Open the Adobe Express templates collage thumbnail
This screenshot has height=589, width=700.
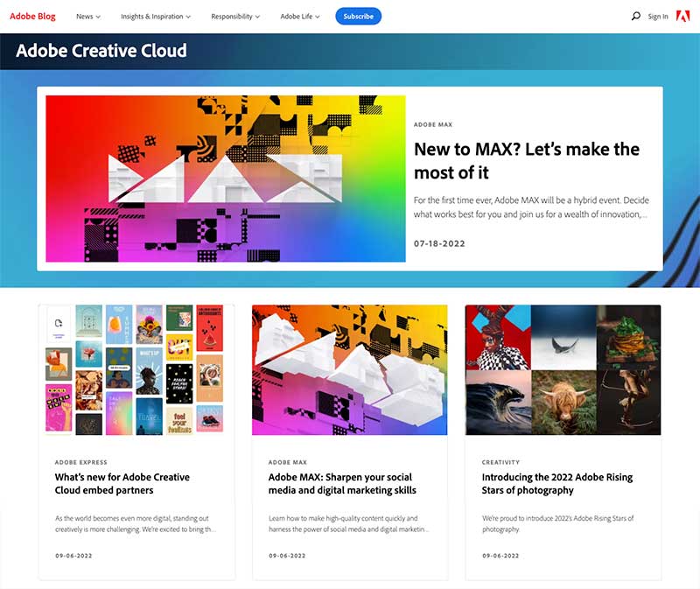click(x=136, y=369)
